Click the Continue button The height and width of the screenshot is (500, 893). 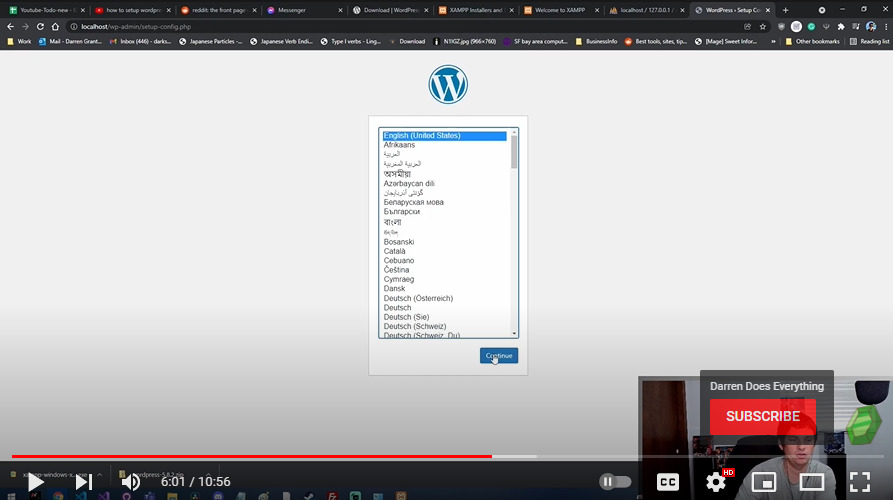499,356
